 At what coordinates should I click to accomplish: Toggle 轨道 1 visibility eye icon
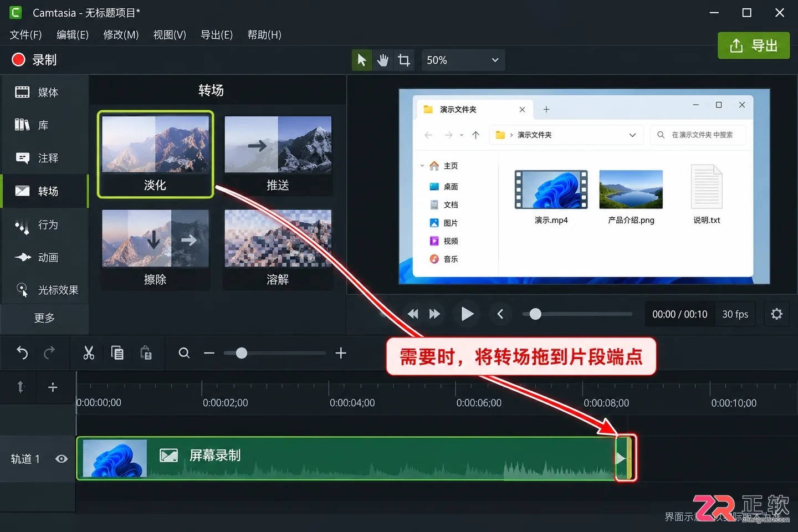[62, 459]
